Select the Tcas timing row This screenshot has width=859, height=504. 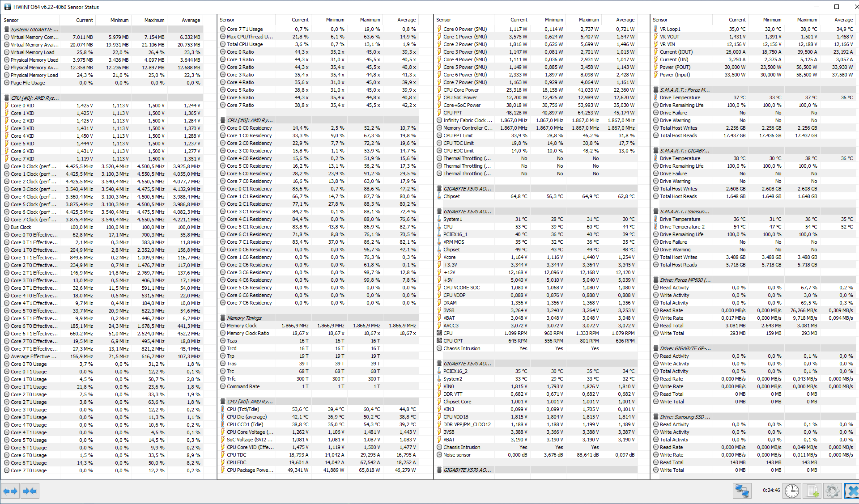click(x=319, y=341)
